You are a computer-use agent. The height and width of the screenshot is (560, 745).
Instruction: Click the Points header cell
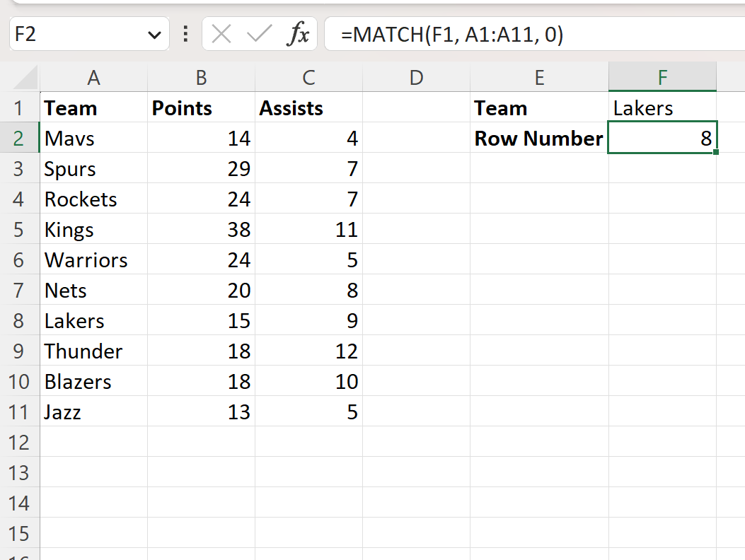pos(201,108)
